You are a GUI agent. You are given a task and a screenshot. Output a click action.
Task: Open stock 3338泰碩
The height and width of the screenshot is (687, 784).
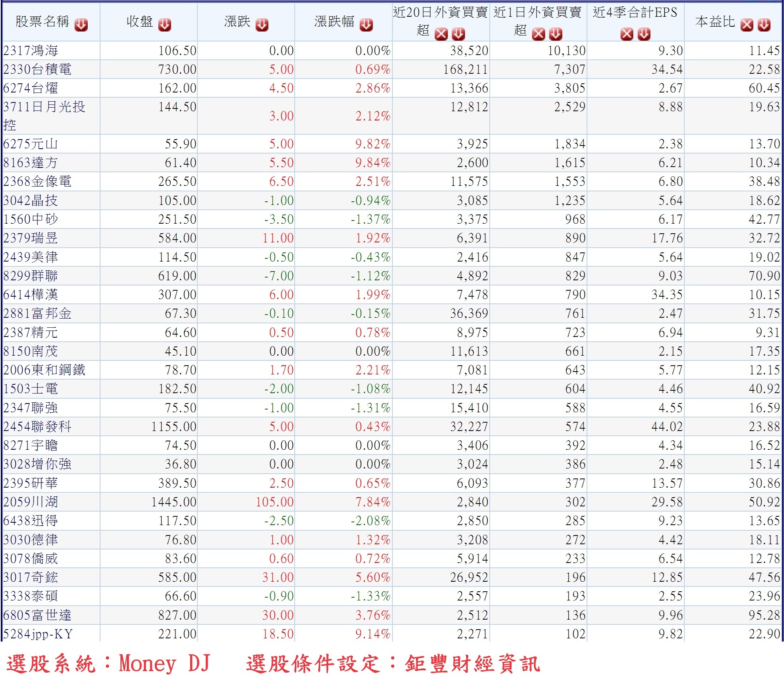click(x=31, y=596)
